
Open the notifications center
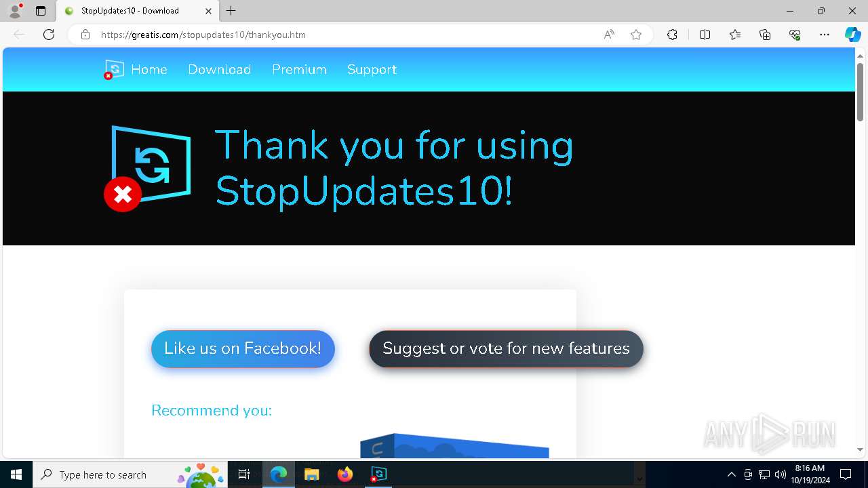(x=846, y=474)
